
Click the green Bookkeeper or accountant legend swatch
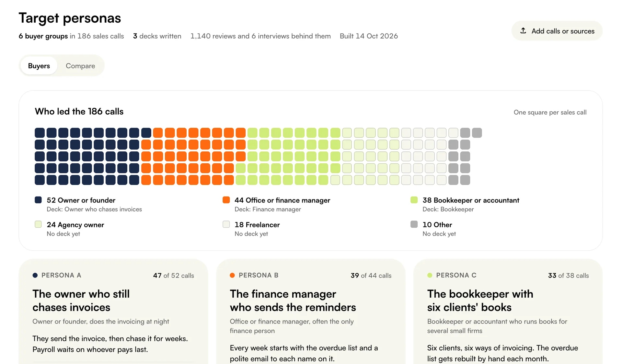click(x=414, y=200)
